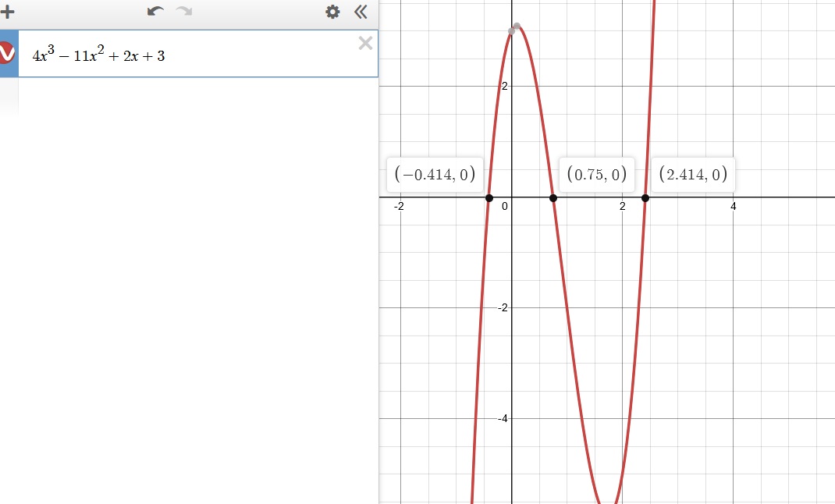Click the x-axis tick label 4
This screenshot has height=504, width=835.
(734, 207)
